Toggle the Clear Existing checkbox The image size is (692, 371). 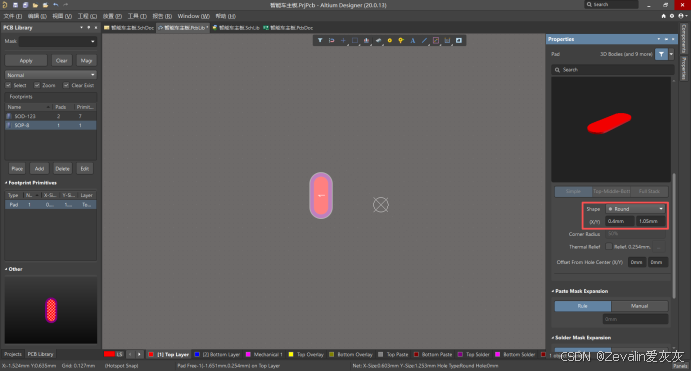click(x=66, y=85)
